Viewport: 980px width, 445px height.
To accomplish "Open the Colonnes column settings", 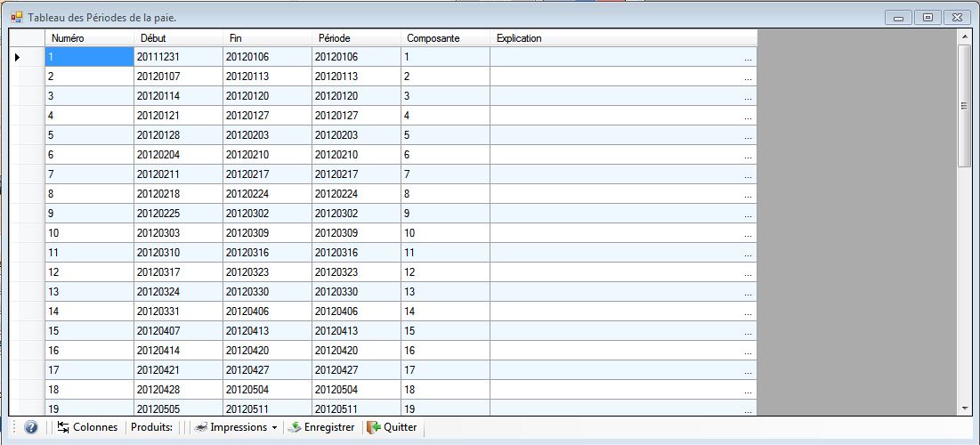I will pyautogui.click(x=87, y=427).
